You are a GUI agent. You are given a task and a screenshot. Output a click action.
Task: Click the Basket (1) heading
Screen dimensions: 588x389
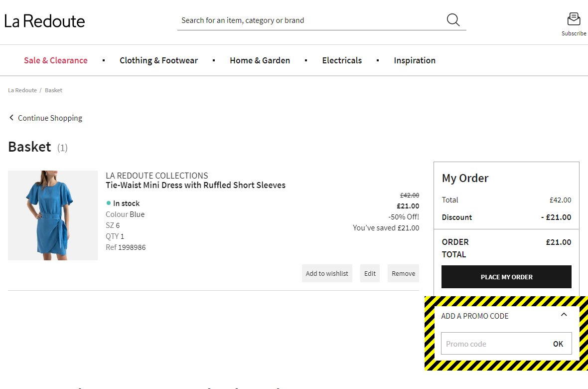click(38, 147)
